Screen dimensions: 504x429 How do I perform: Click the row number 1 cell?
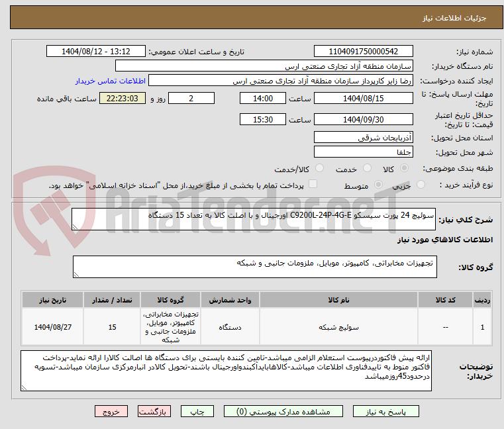click(482, 327)
